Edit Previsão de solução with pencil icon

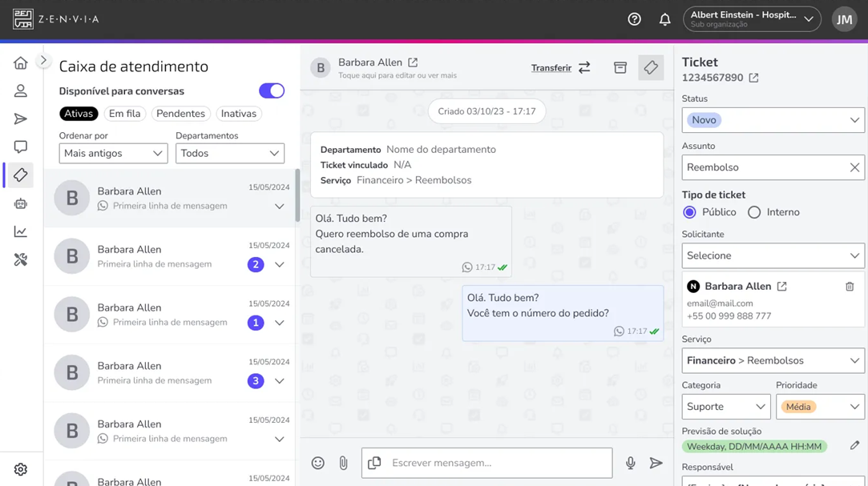click(854, 446)
